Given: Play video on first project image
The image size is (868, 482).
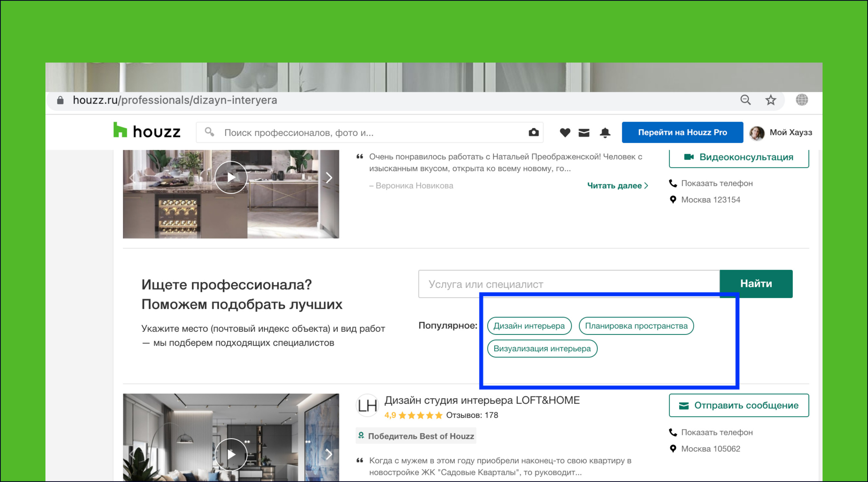Looking at the screenshot, I should tap(231, 177).
